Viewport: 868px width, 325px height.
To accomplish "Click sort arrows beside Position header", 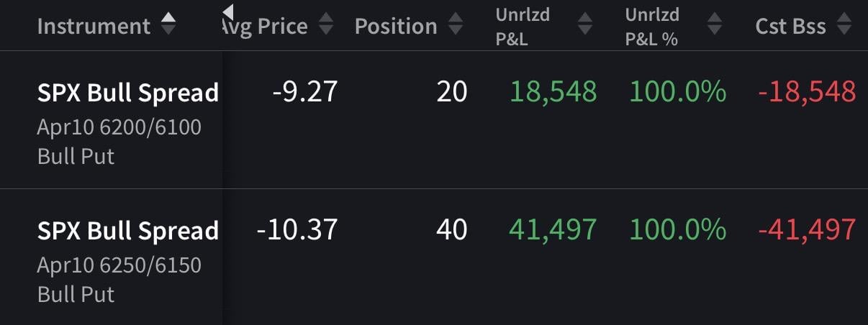I will 456,26.
